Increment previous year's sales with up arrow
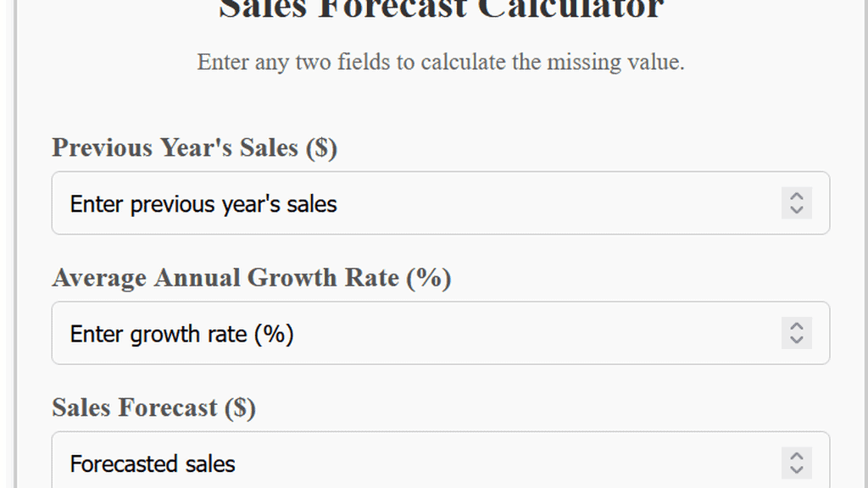The width and height of the screenshot is (868, 488). pos(796,197)
